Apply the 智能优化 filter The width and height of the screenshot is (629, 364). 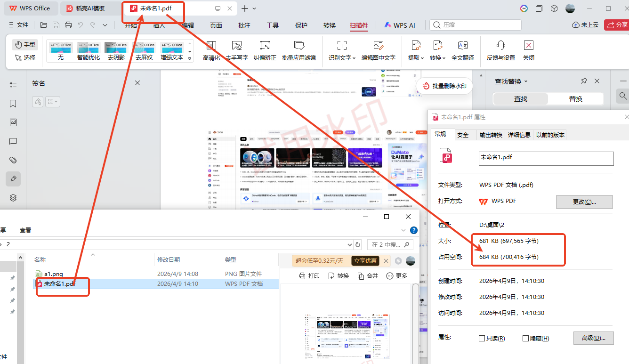coord(88,51)
